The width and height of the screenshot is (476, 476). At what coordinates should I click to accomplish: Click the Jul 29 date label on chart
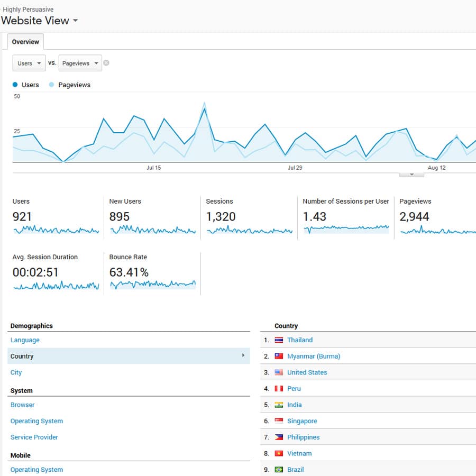[295, 168]
